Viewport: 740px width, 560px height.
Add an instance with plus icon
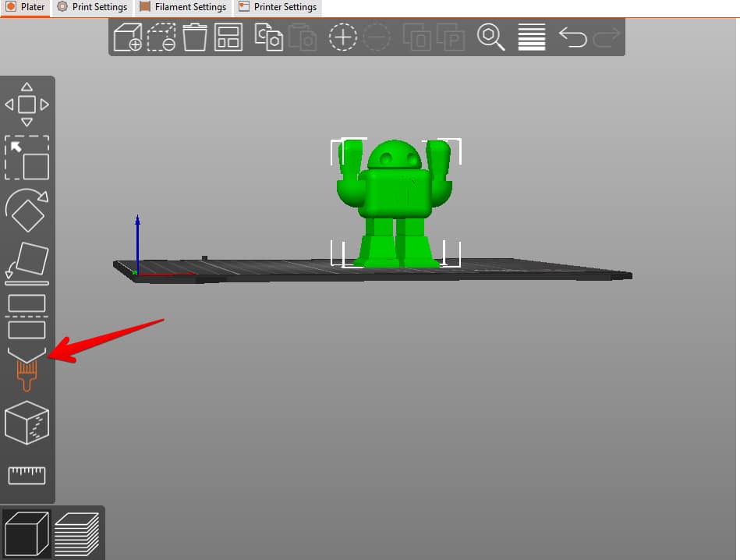pyautogui.click(x=342, y=37)
